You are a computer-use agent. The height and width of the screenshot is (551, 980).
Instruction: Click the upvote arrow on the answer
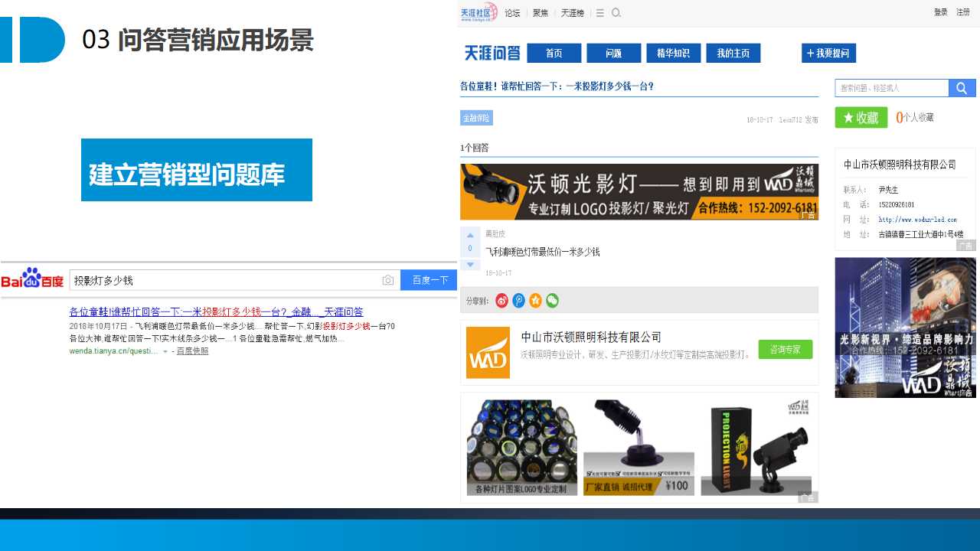tap(470, 235)
